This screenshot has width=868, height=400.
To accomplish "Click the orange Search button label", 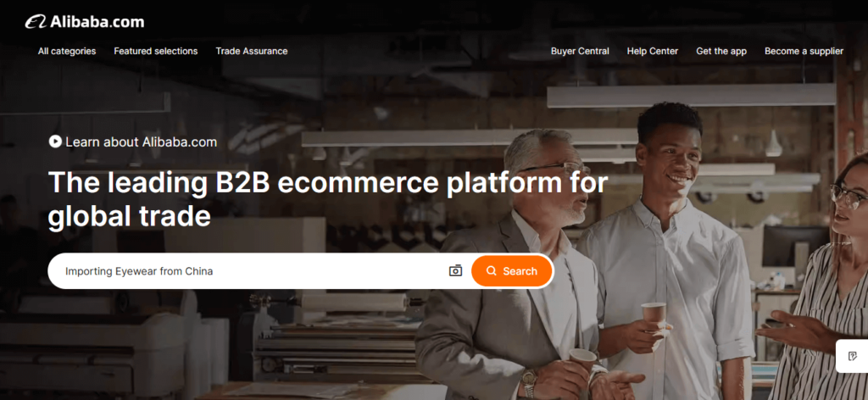I will tap(520, 271).
